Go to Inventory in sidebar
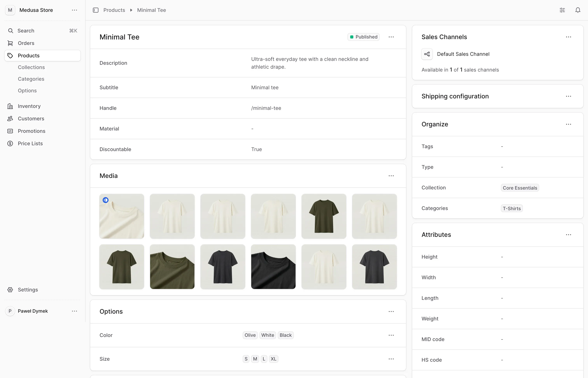 (42, 106)
